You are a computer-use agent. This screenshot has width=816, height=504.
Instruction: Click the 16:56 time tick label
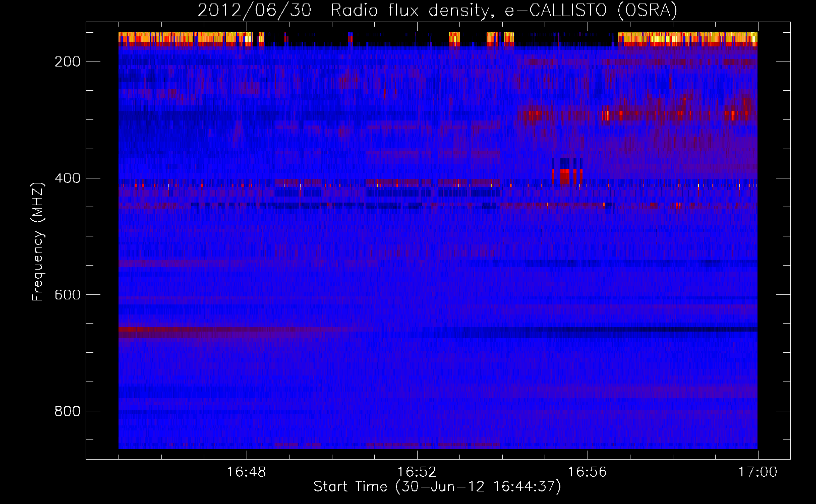pos(588,472)
